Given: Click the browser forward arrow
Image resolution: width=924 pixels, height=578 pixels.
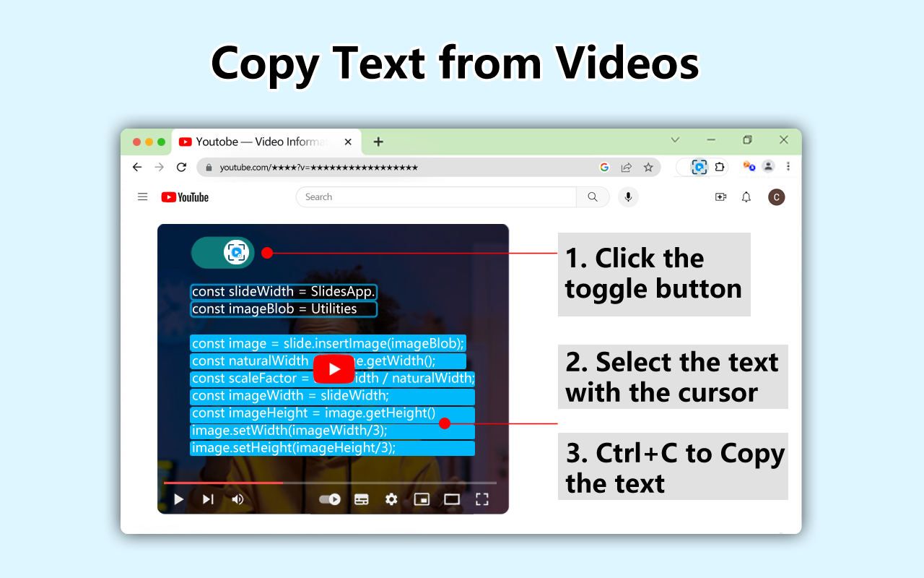Looking at the screenshot, I should pyautogui.click(x=160, y=167).
